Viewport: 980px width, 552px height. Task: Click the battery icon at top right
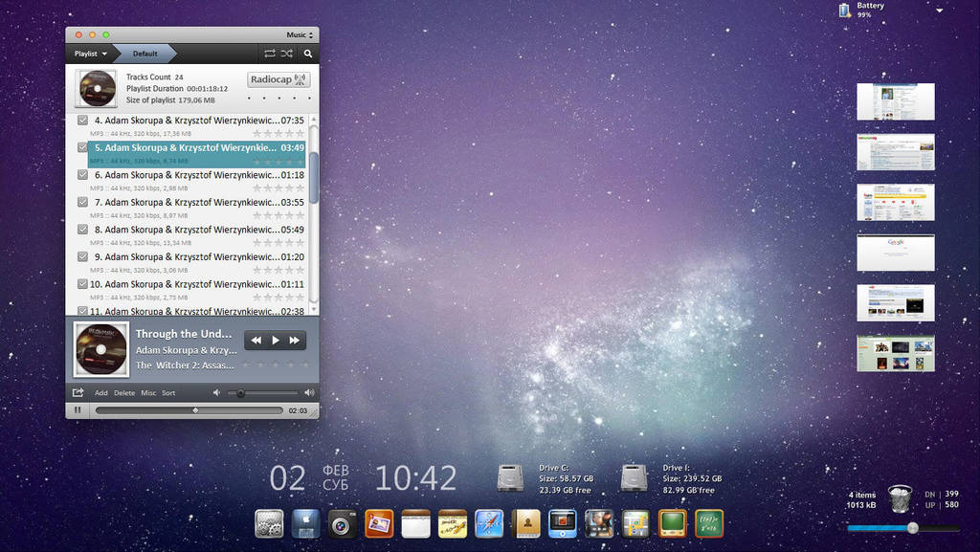tap(844, 10)
